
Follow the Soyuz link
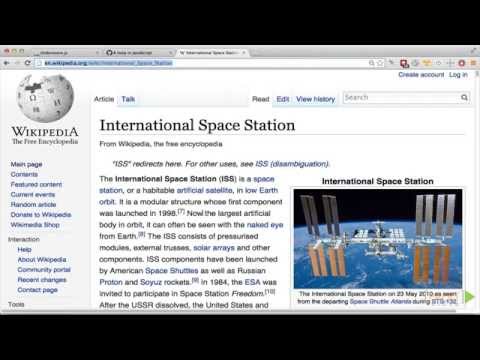(x=151, y=282)
